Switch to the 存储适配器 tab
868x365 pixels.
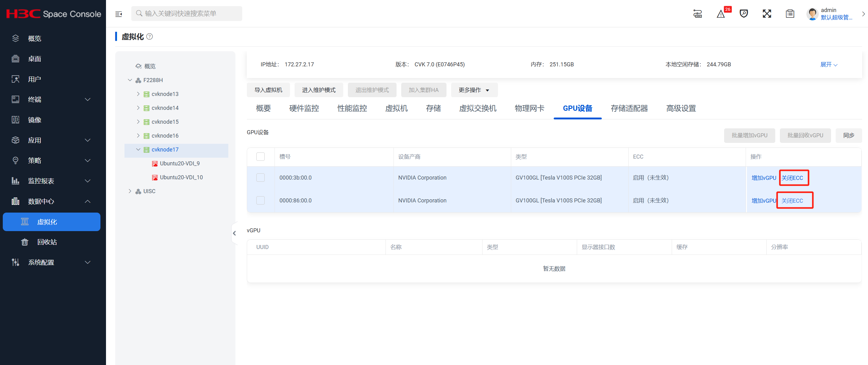[629, 108]
